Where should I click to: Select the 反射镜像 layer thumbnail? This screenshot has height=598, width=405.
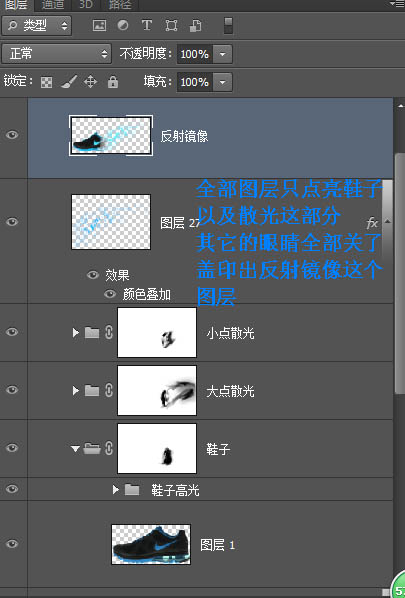[111, 135]
